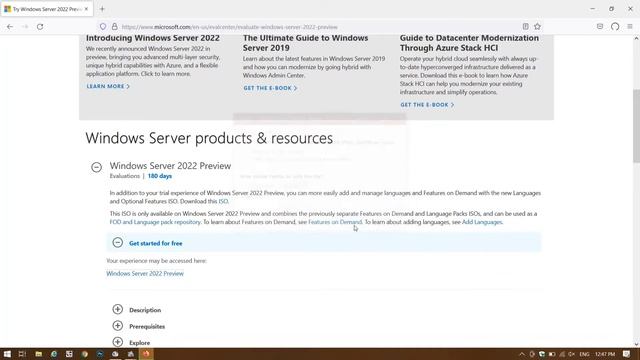
Task: Open Task View on the taskbar
Action: [x=22, y=354]
